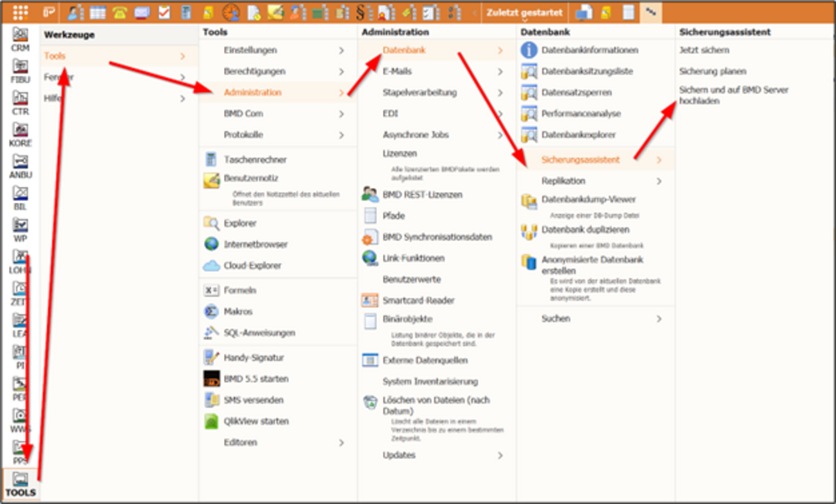Click the yellow telephone icon in toolbar
This screenshot has width=836, height=504.
pos(120,13)
